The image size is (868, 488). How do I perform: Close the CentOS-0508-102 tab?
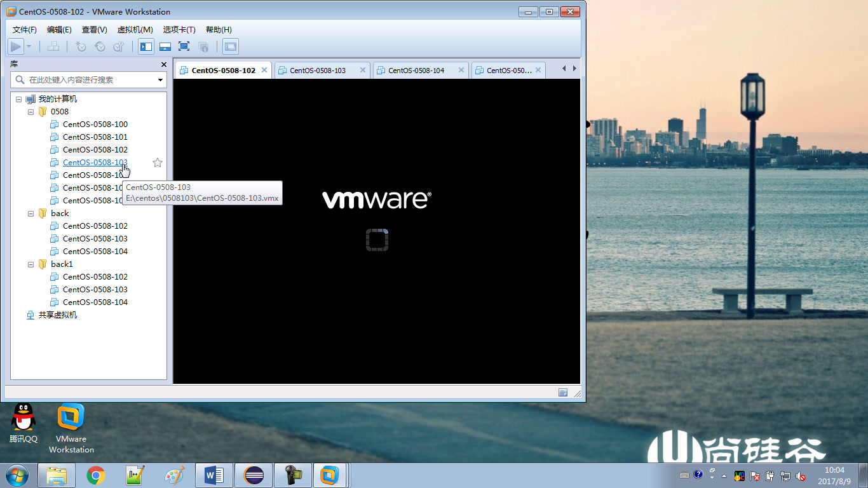tap(264, 71)
